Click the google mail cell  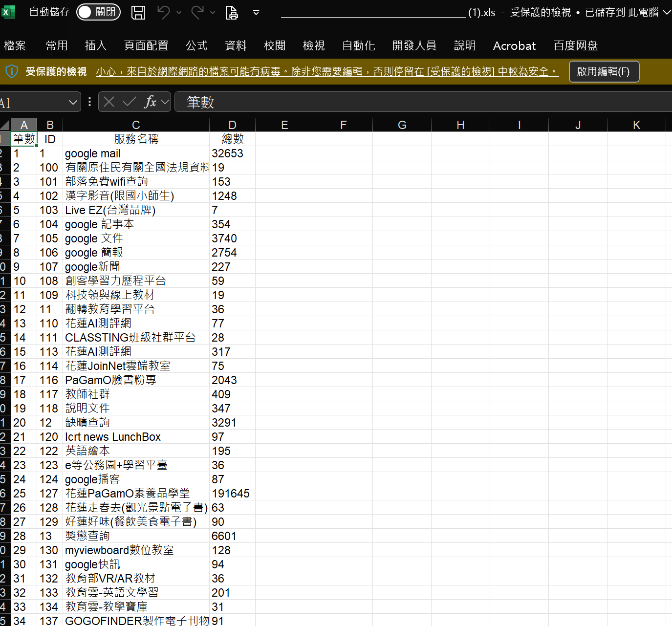[x=136, y=153]
